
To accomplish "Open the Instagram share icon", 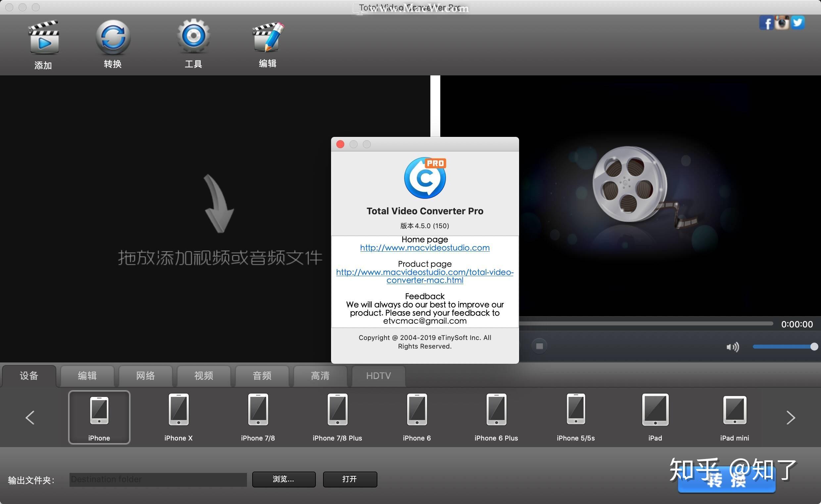I will pyautogui.click(x=782, y=22).
